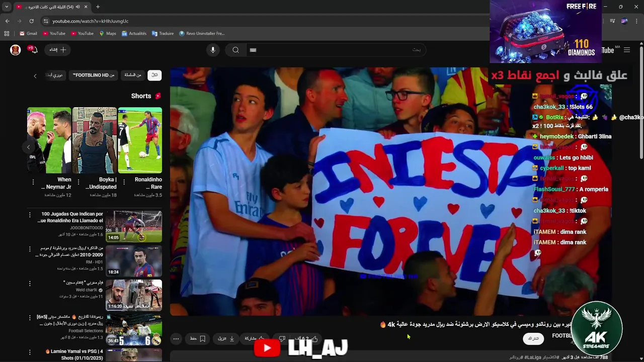The height and width of the screenshot is (362, 644).
Task: Click the Share (مشاركة) button
Action: 255,339
